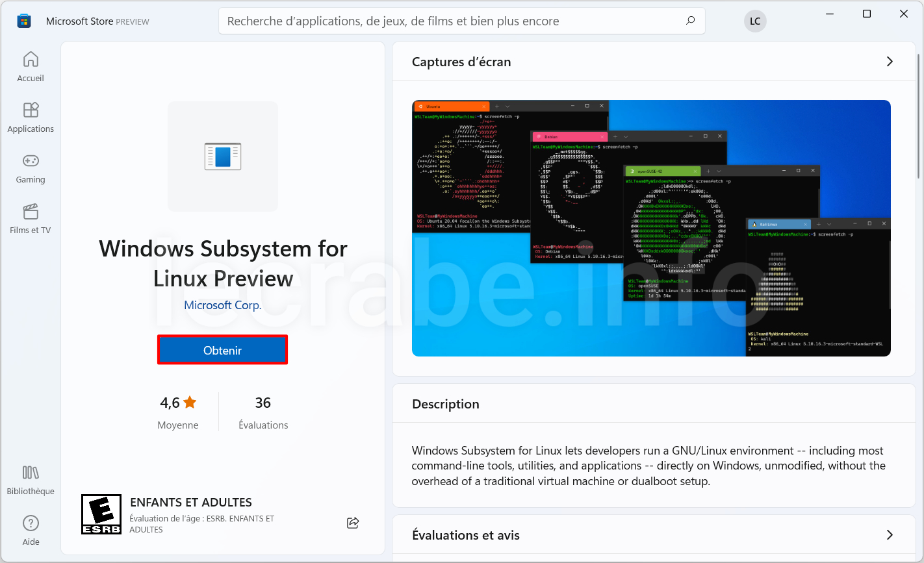
Task: Click the orange rating star
Action: (190, 403)
